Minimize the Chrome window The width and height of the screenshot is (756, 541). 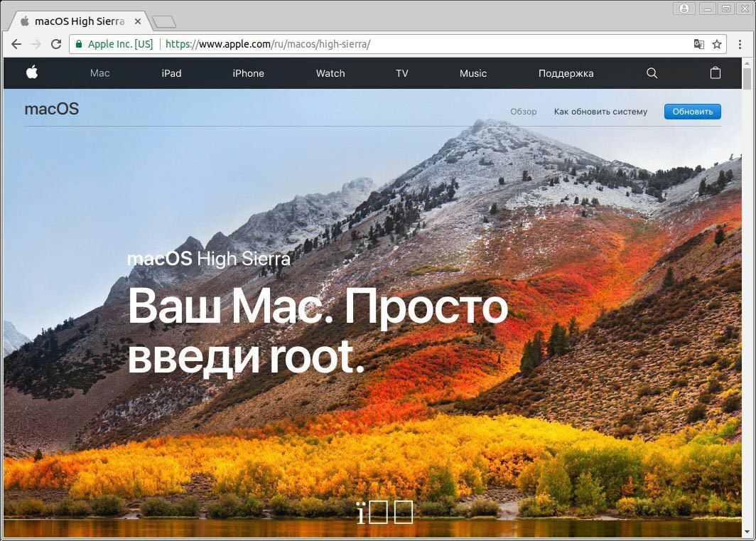point(708,9)
